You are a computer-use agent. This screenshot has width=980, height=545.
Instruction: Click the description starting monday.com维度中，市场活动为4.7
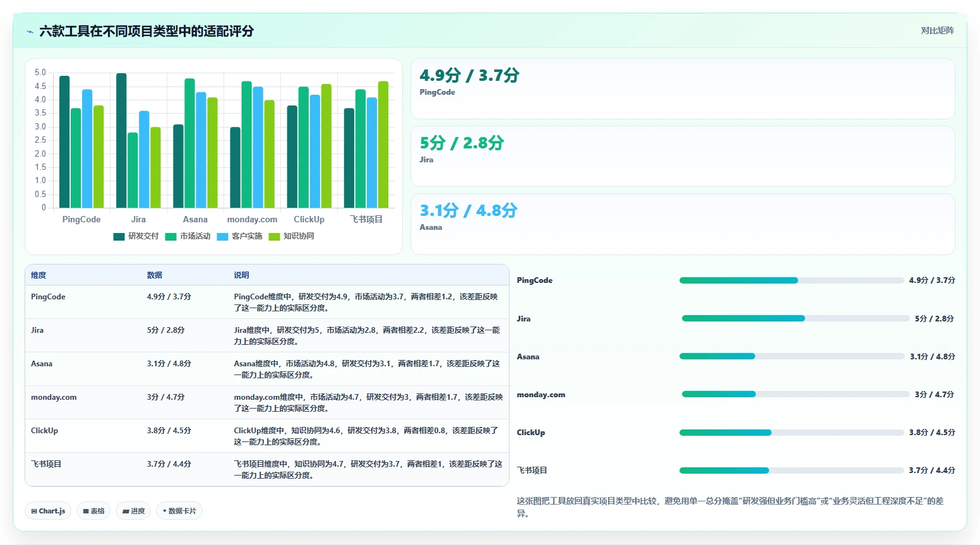[x=368, y=403]
